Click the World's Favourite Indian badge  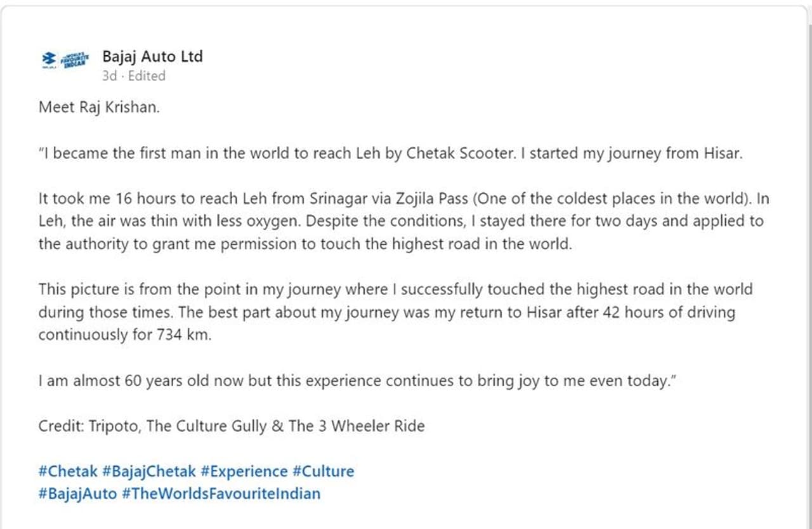[x=74, y=60]
